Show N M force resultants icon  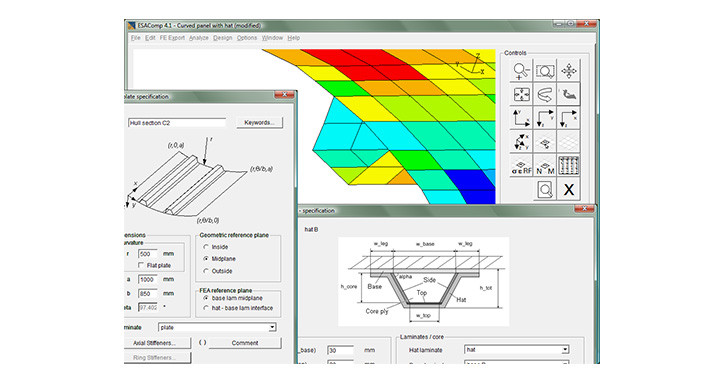click(x=545, y=165)
